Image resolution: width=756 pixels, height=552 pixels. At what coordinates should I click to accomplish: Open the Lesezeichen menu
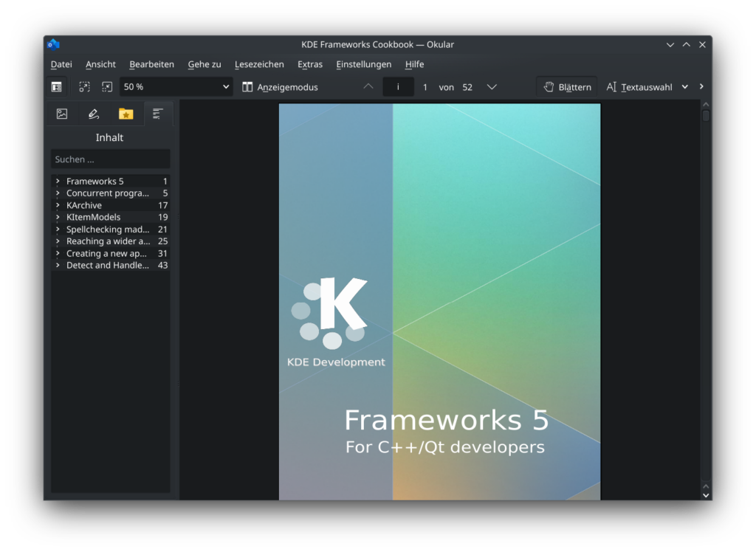259,64
